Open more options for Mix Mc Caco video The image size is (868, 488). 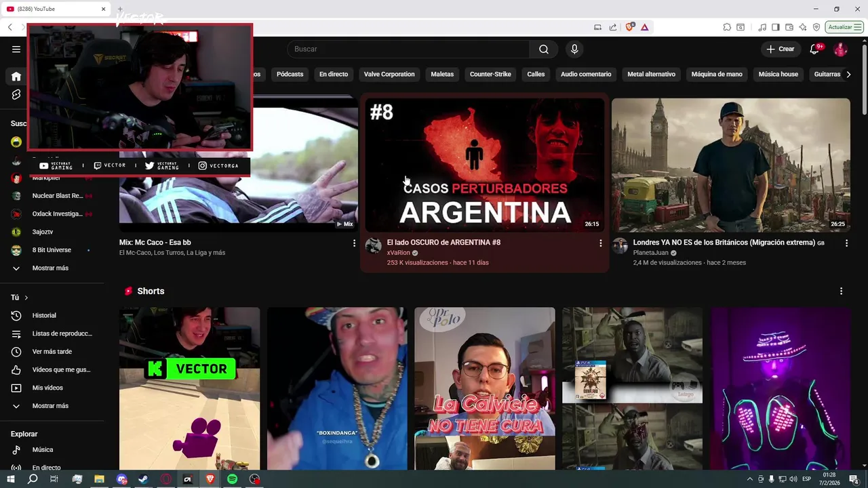click(x=353, y=243)
